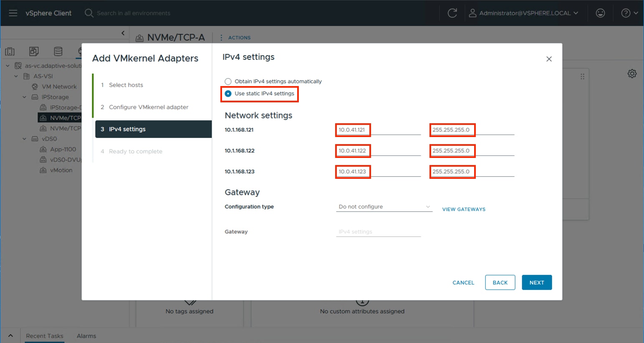Open the vSphere hamburger menu
Image resolution: width=644 pixels, height=343 pixels.
pos(13,13)
